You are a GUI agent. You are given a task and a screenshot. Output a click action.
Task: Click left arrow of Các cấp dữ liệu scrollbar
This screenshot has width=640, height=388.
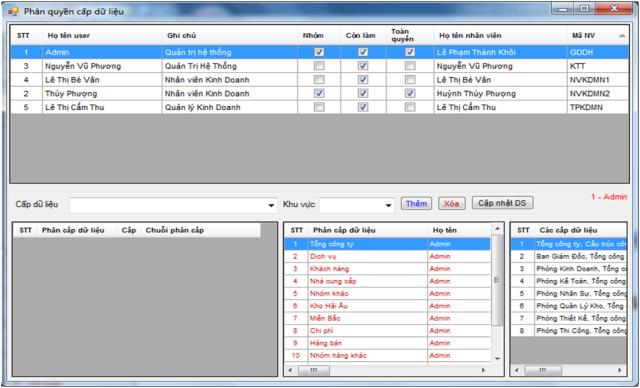[x=517, y=370]
